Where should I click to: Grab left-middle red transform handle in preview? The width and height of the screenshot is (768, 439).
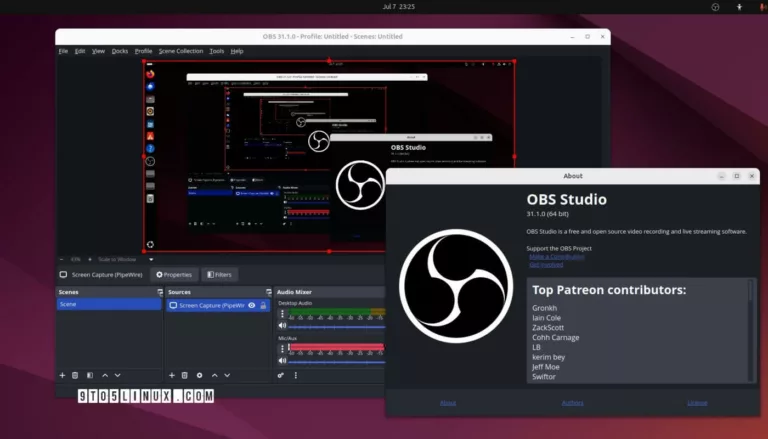coord(144,156)
